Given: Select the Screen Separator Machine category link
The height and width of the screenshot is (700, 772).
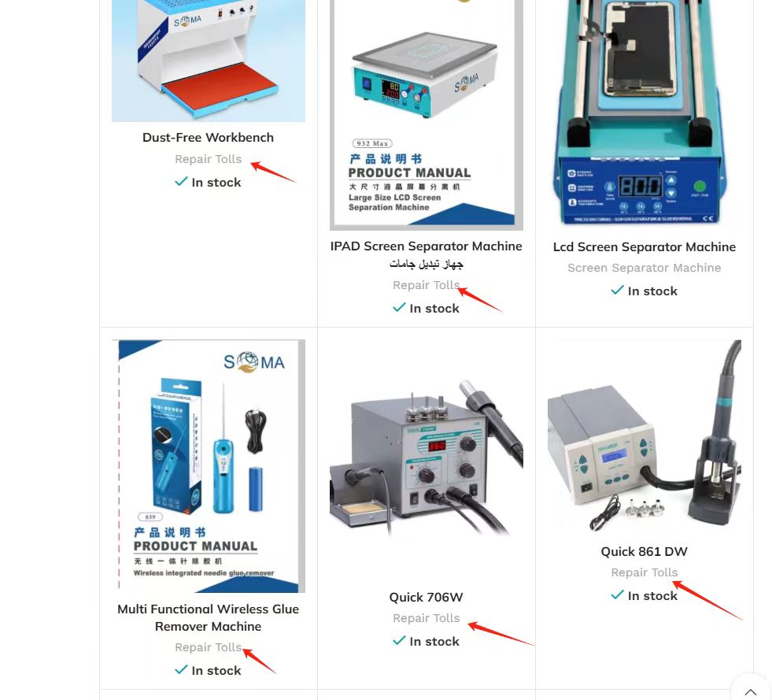Looking at the screenshot, I should pos(645,268).
